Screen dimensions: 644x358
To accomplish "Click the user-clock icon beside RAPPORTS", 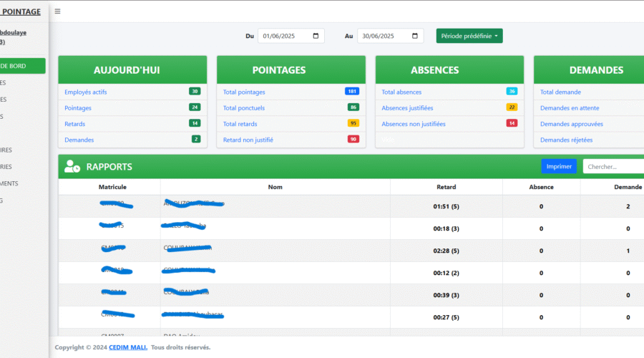I will coord(72,167).
